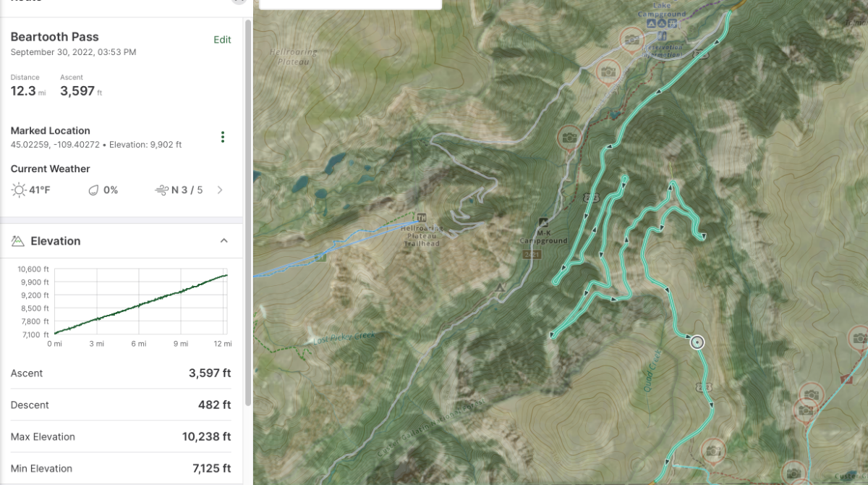Click the Ascent label in the stats list

[27, 374]
